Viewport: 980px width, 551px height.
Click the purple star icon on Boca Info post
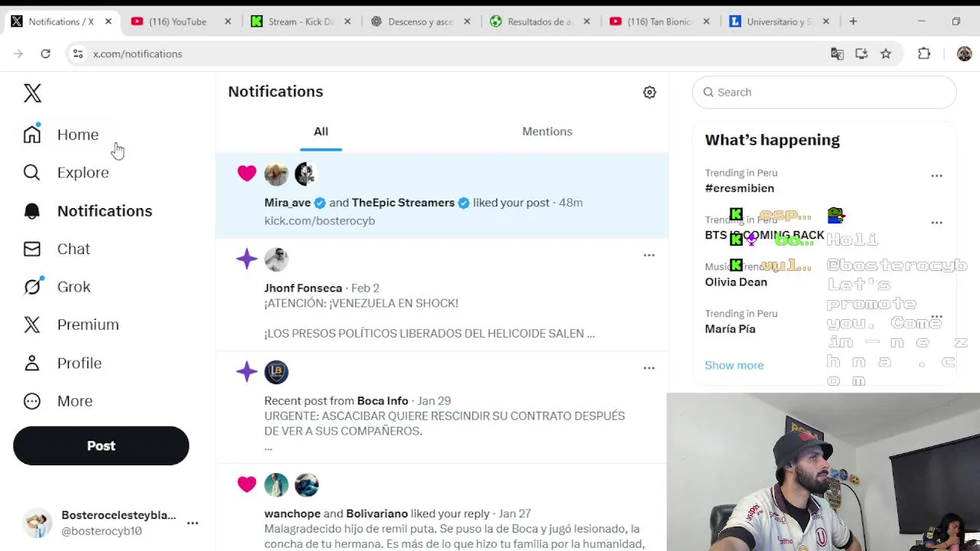[x=247, y=372]
